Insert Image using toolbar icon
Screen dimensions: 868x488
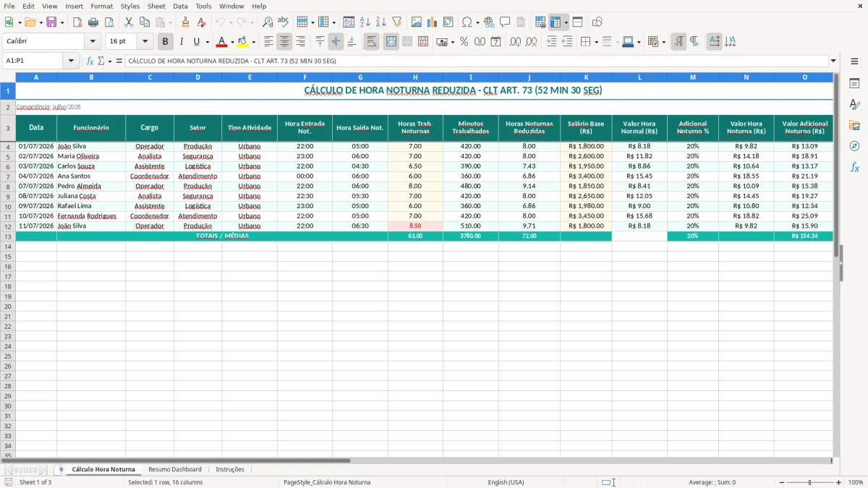click(417, 22)
